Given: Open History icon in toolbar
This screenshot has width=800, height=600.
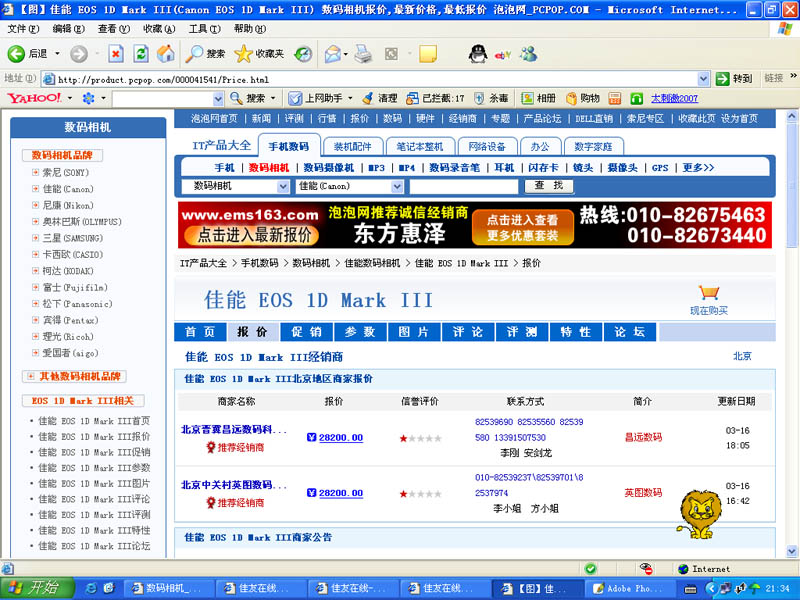Looking at the screenshot, I should tap(304, 54).
